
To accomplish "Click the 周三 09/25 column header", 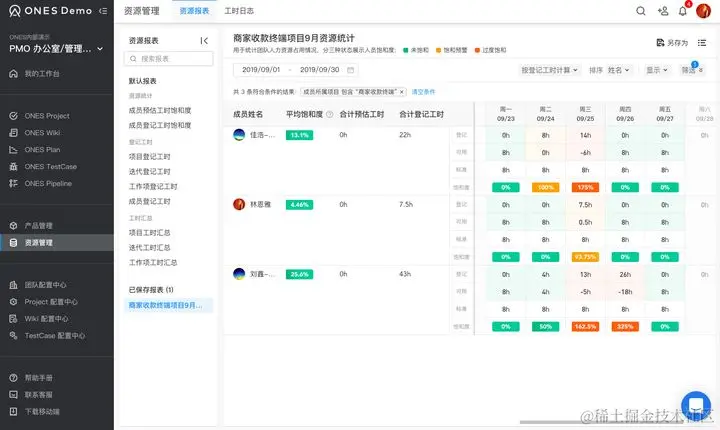I will 585,114.
